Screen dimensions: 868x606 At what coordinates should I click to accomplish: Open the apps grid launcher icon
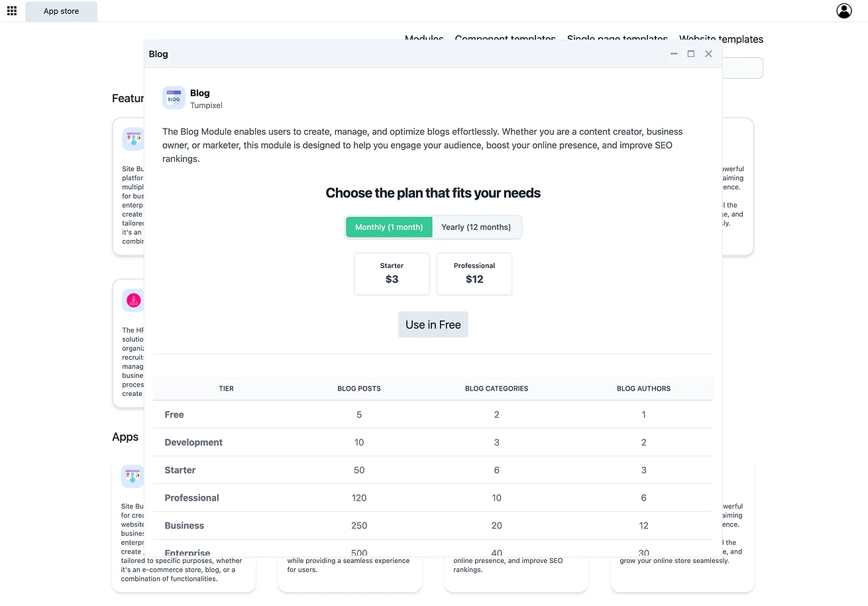11,11
